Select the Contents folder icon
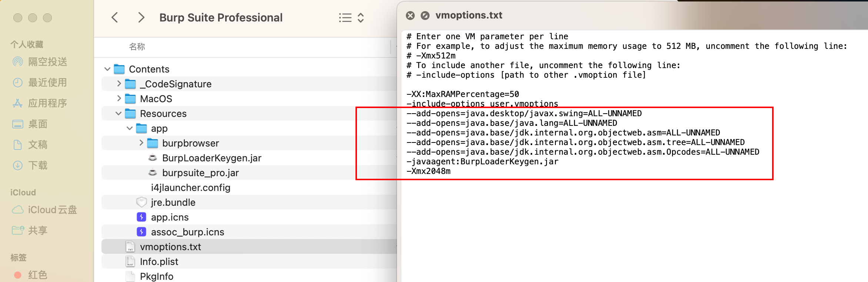Screen dimensions: 868x282 119,69
